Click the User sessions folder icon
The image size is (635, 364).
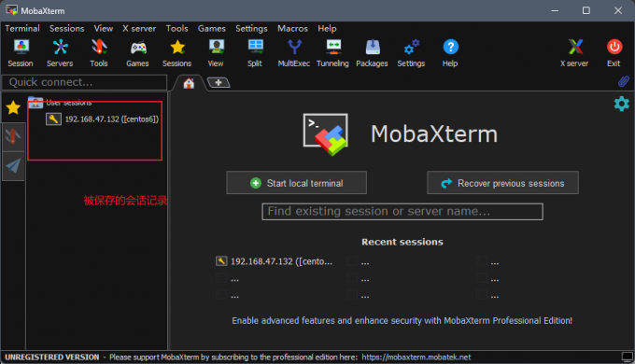35,102
